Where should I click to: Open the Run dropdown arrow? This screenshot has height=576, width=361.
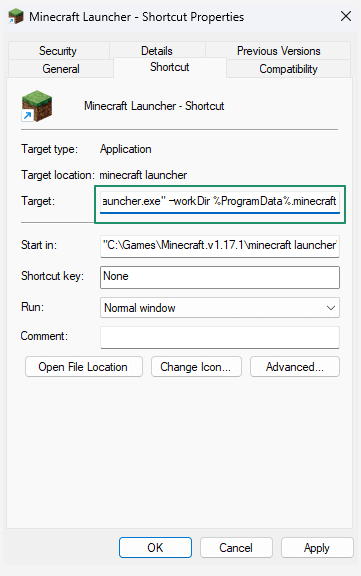click(x=331, y=308)
